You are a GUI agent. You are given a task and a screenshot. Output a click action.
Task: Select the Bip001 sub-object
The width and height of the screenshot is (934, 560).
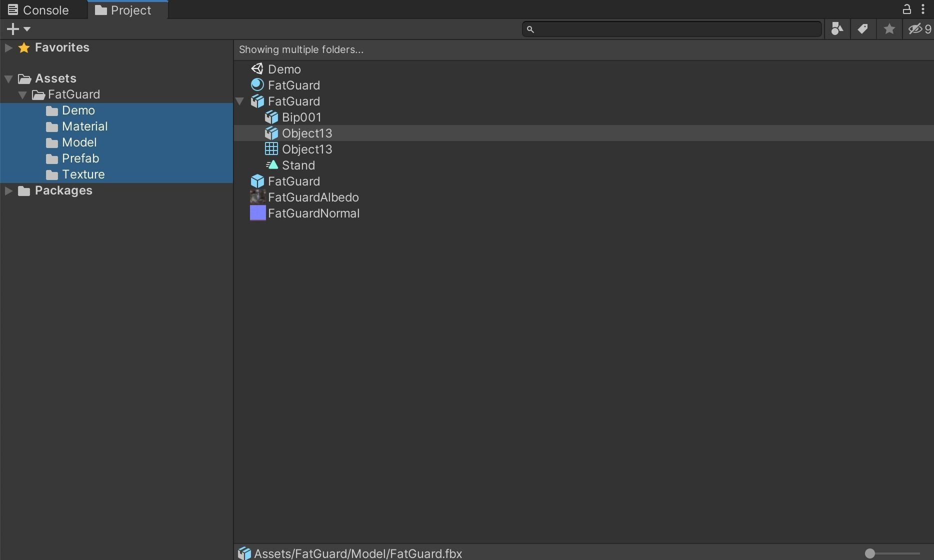[x=584, y=117]
